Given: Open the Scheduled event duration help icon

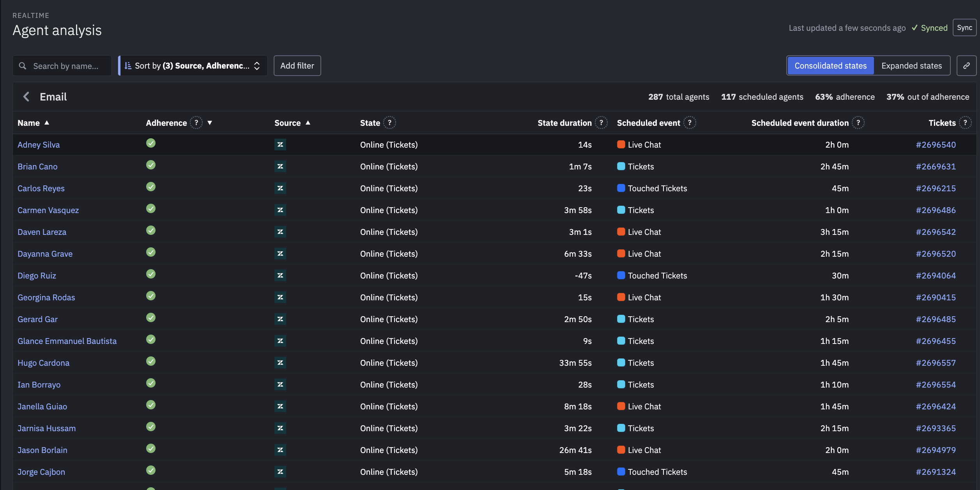Looking at the screenshot, I should coord(859,122).
